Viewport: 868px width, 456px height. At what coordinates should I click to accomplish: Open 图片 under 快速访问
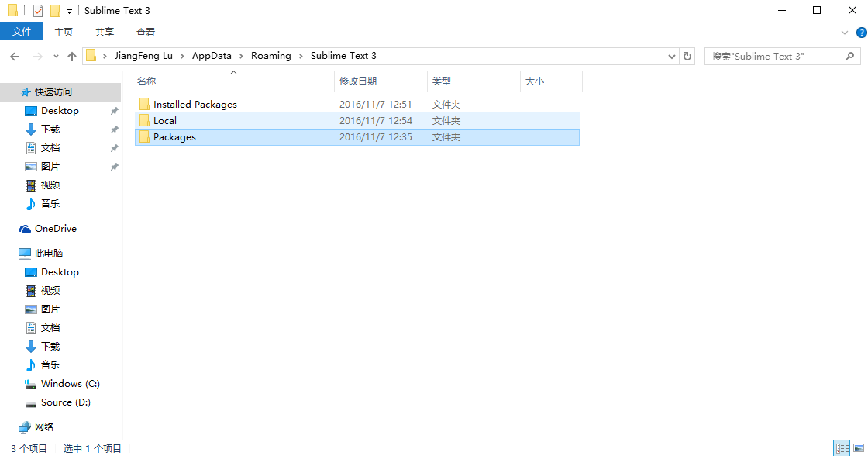(x=50, y=166)
